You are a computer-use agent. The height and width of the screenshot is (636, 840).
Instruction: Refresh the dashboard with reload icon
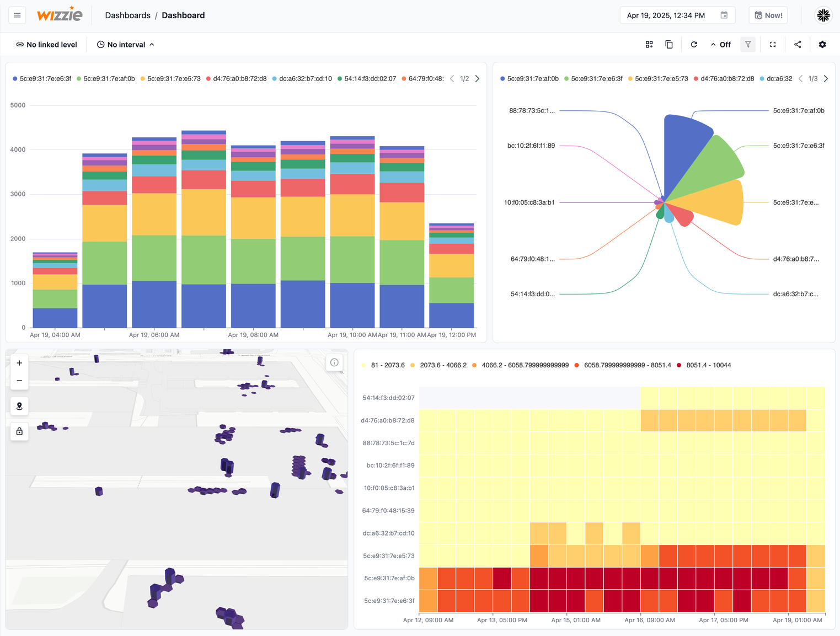pos(694,45)
